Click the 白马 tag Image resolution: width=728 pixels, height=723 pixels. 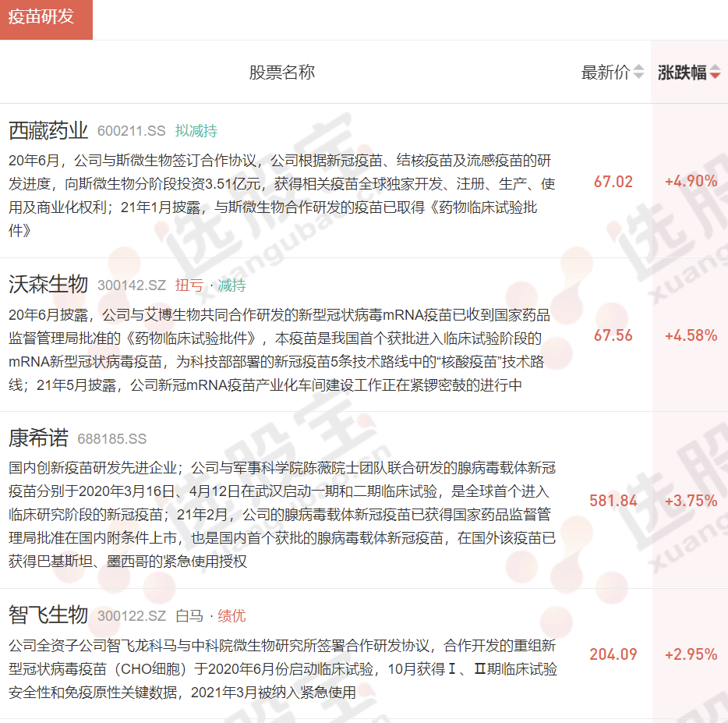tap(189, 615)
